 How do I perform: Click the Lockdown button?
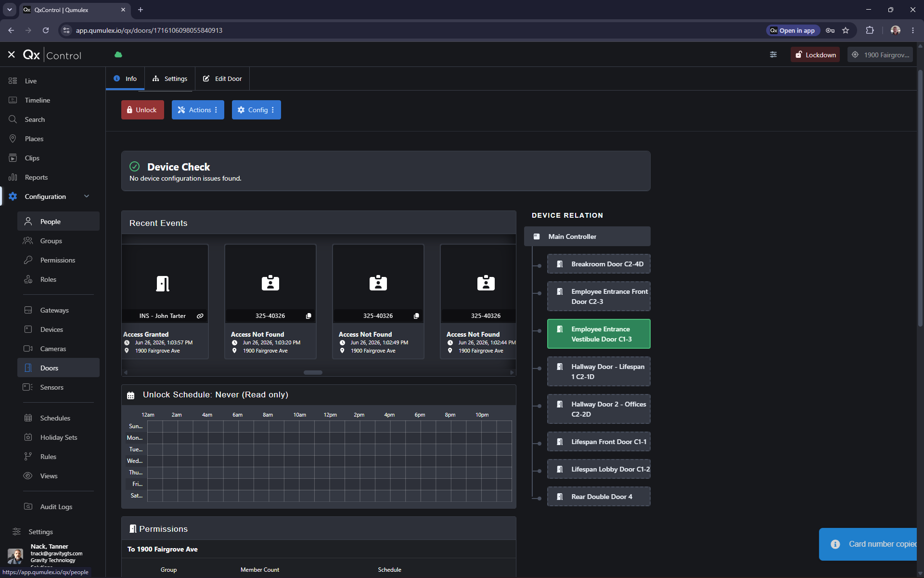pyautogui.click(x=815, y=55)
